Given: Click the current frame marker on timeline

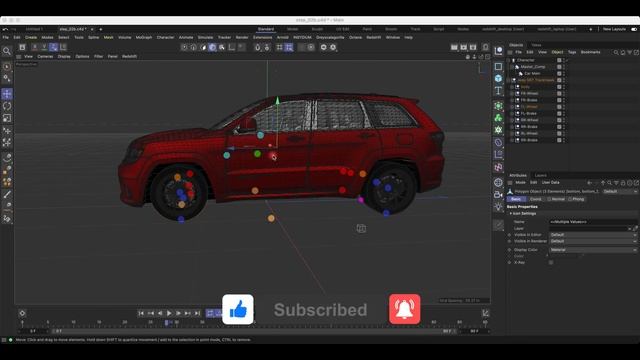Looking at the screenshot, I should click(x=167, y=322).
